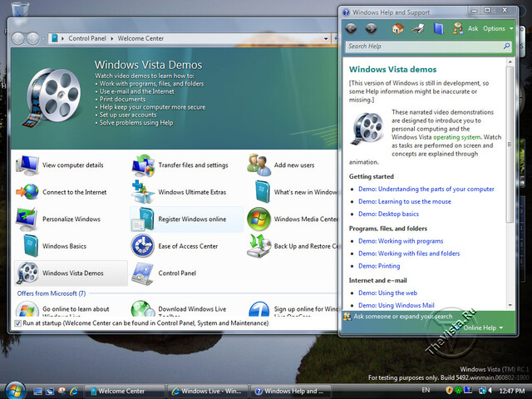
Task: Open the Help home page icon
Action: pos(397,28)
